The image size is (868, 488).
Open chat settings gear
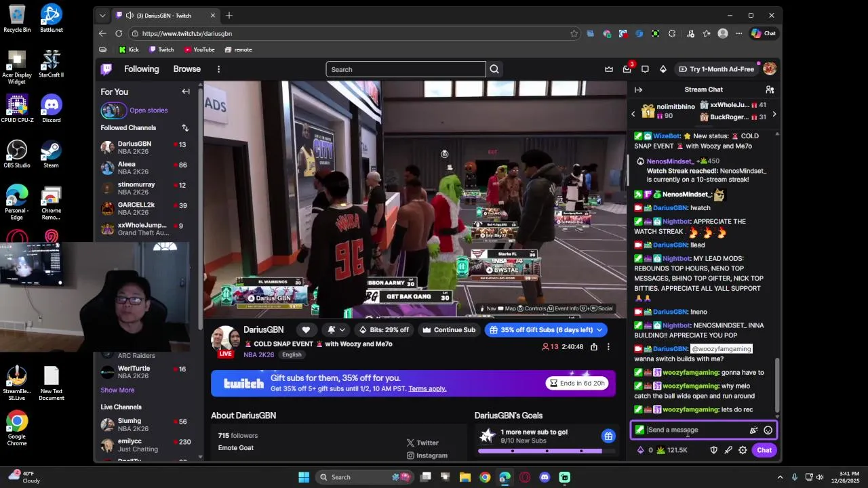[x=743, y=450]
